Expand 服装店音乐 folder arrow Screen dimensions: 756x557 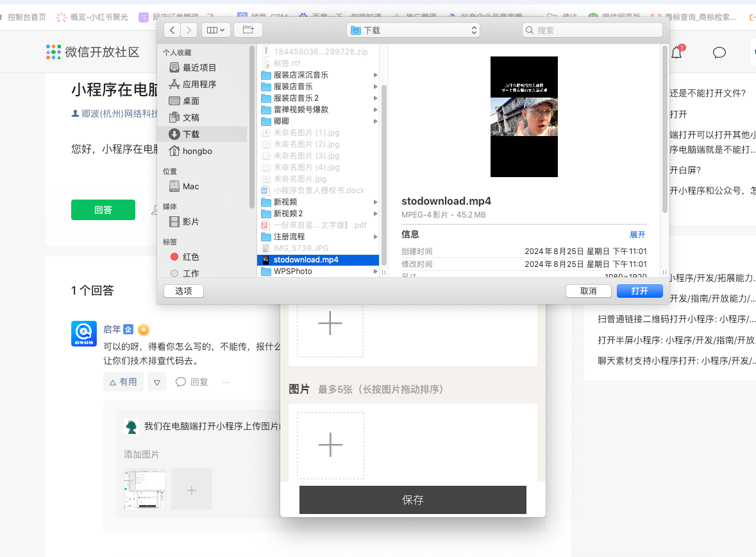(375, 87)
